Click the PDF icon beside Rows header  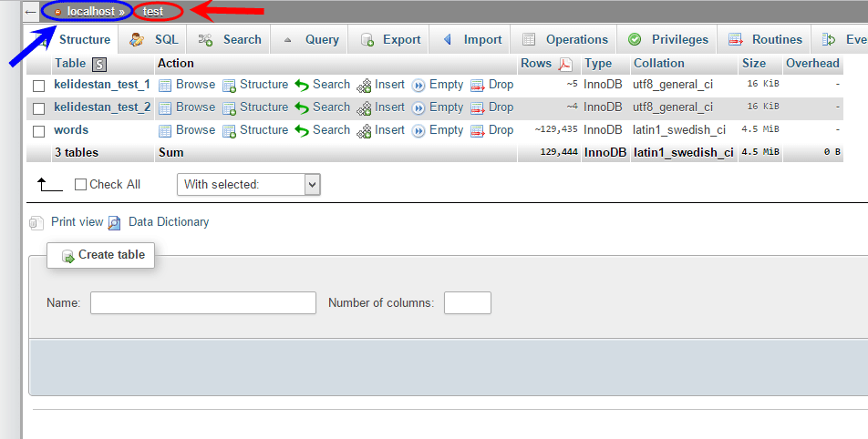[565, 65]
